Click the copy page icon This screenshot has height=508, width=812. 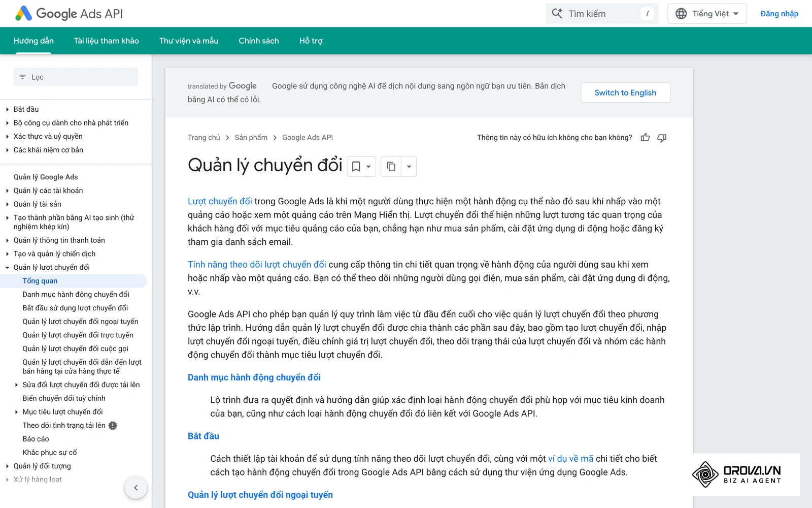click(x=391, y=167)
